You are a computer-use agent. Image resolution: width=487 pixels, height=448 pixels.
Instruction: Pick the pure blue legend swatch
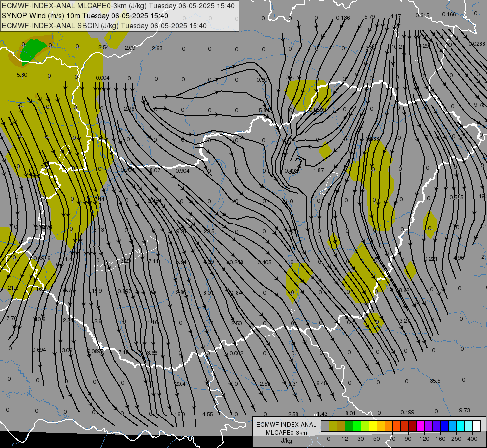pyautogui.click(x=444, y=426)
